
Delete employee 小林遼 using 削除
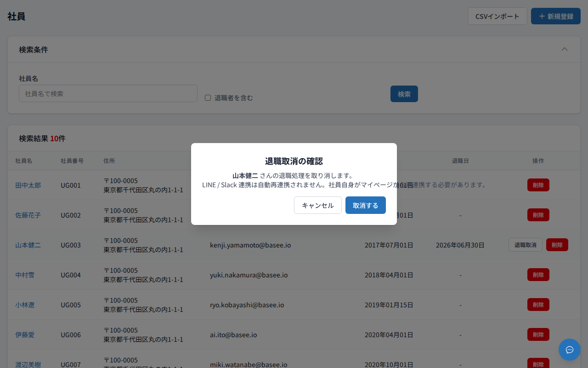click(x=538, y=305)
